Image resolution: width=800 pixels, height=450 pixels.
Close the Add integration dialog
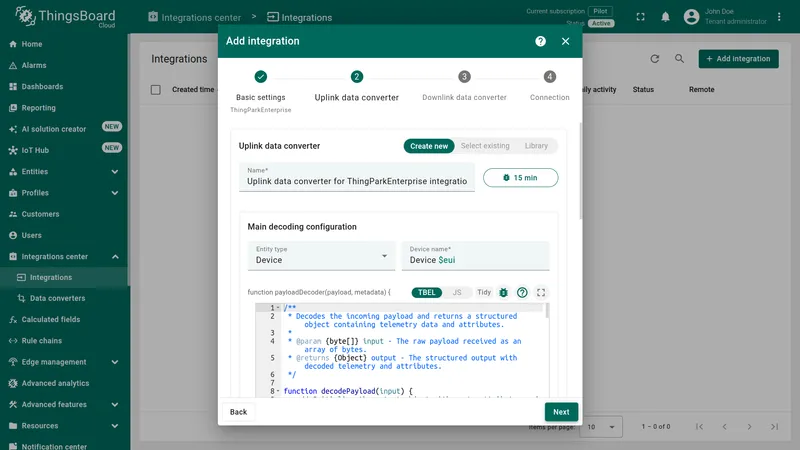pyautogui.click(x=565, y=41)
